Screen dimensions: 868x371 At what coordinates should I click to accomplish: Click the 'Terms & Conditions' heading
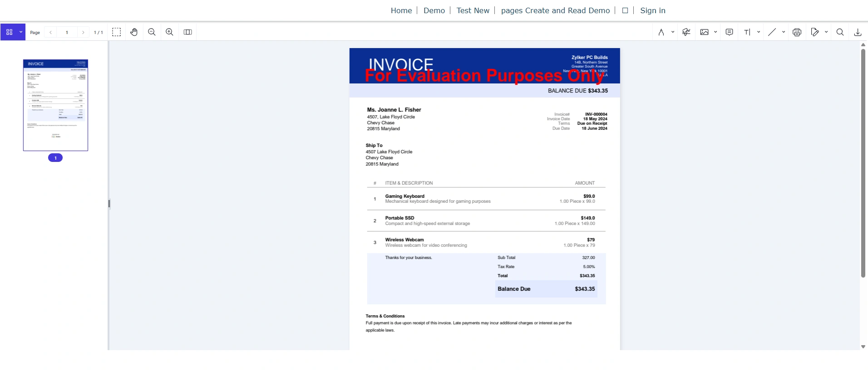coord(385,316)
